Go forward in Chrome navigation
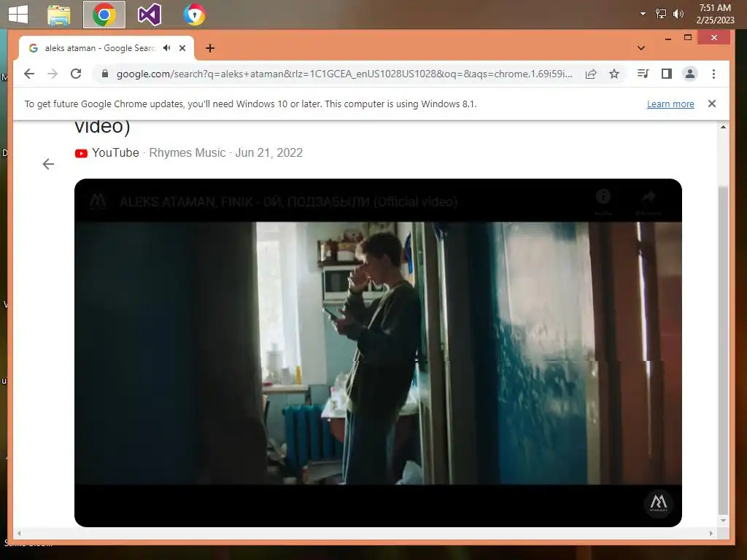 coord(53,74)
